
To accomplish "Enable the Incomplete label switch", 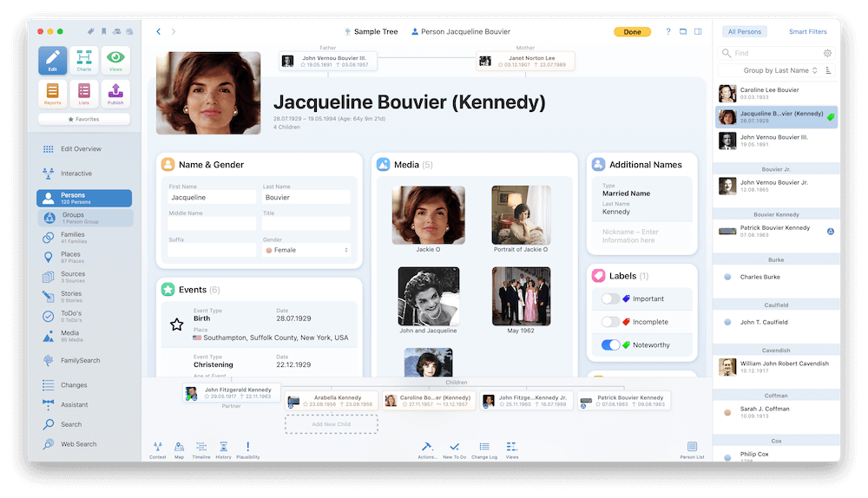I will pos(610,322).
